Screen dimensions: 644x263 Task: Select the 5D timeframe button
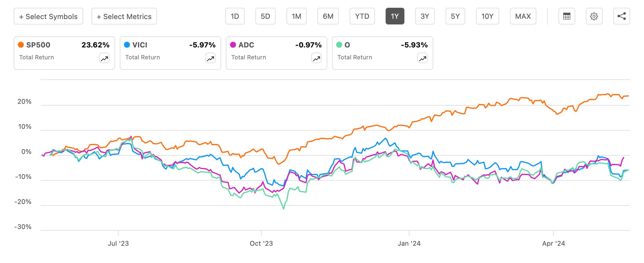coord(265,16)
